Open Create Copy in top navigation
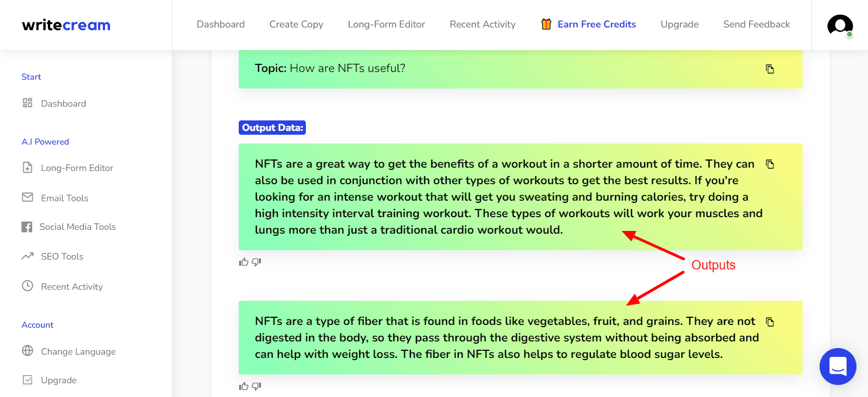This screenshot has height=397, width=868. pos(296,24)
